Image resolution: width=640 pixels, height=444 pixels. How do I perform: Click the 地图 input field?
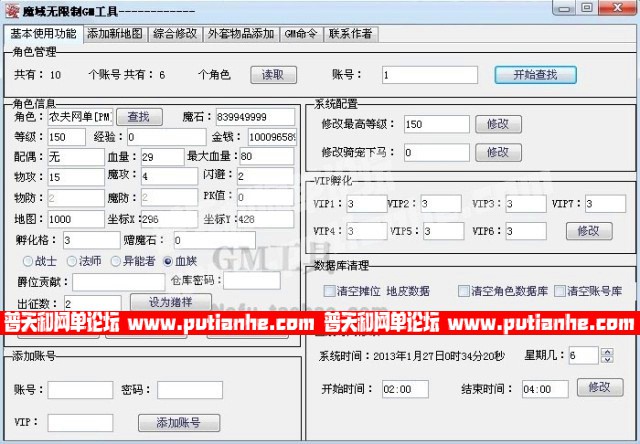pyautogui.click(x=76, y=219)
